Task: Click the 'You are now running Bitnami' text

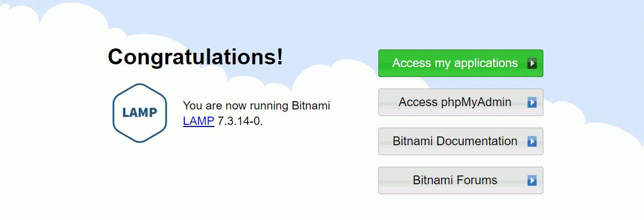Action: [256, 106]
